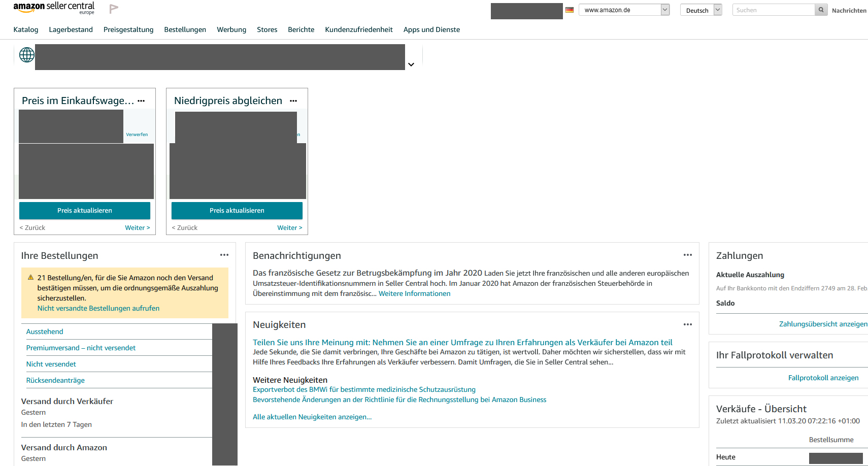Open the Werbung menu
This screenshot has height=466, width=868.
[231, 29]
